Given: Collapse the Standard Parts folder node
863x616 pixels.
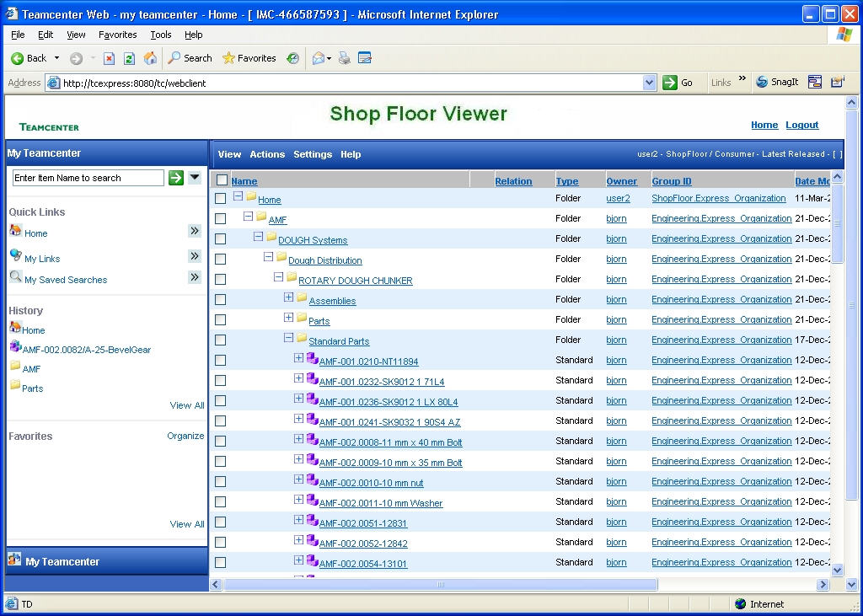Looking at the screenshot, I should click(x=288, y=337).
